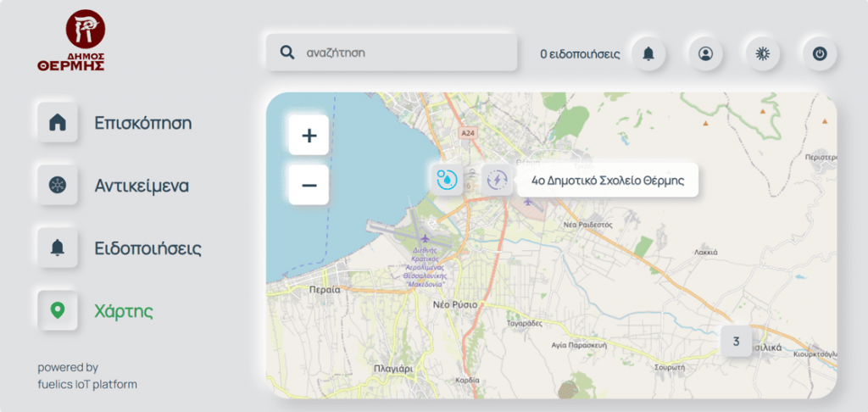Expand the cluster marker labeled 3

click(x=736, y=342)
